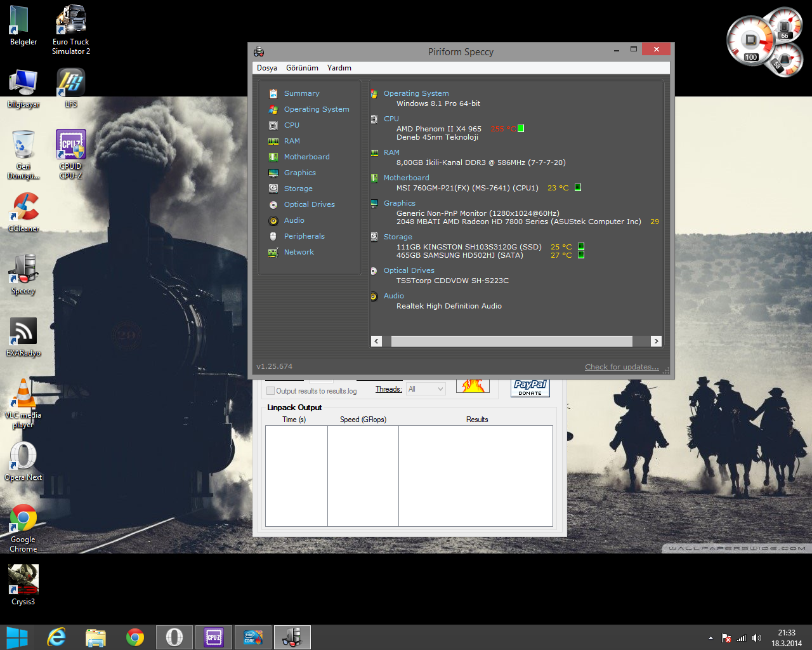Open the Yardım menu

[339, 68]
